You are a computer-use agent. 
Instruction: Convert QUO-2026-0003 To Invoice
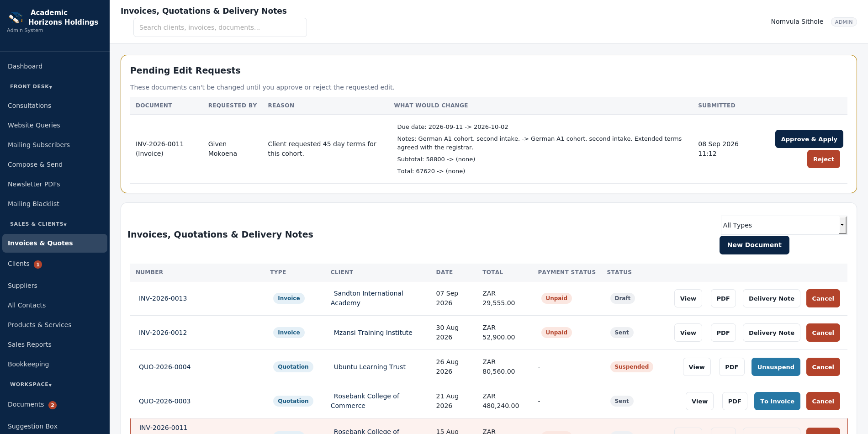pyautogui.click(x=777, y=401)
